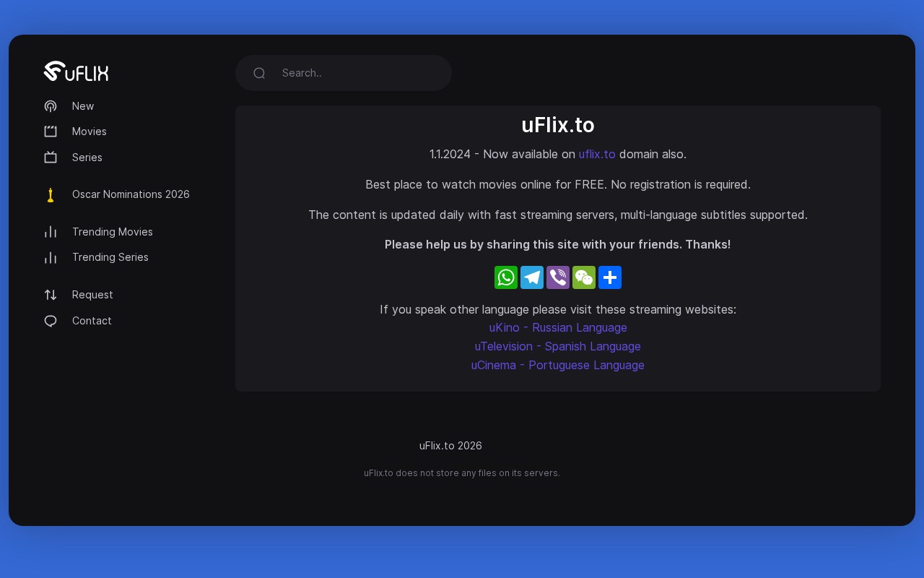
Task: Click the Trending Series chart icon
Action: point(51,257)
